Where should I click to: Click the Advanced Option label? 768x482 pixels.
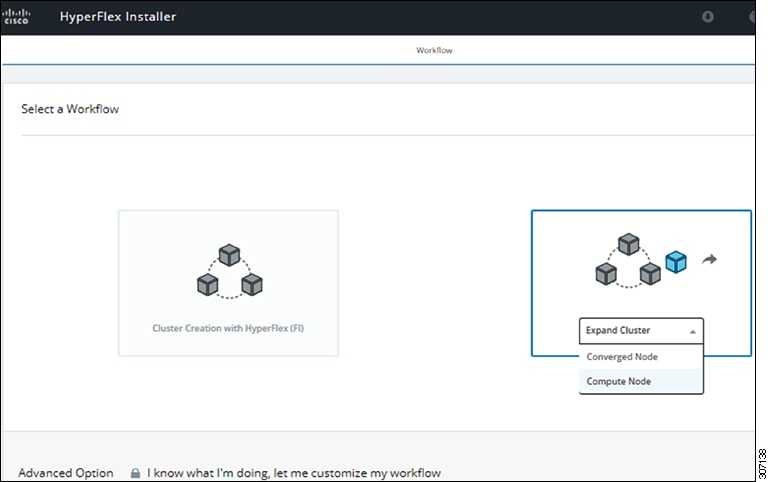66,473
